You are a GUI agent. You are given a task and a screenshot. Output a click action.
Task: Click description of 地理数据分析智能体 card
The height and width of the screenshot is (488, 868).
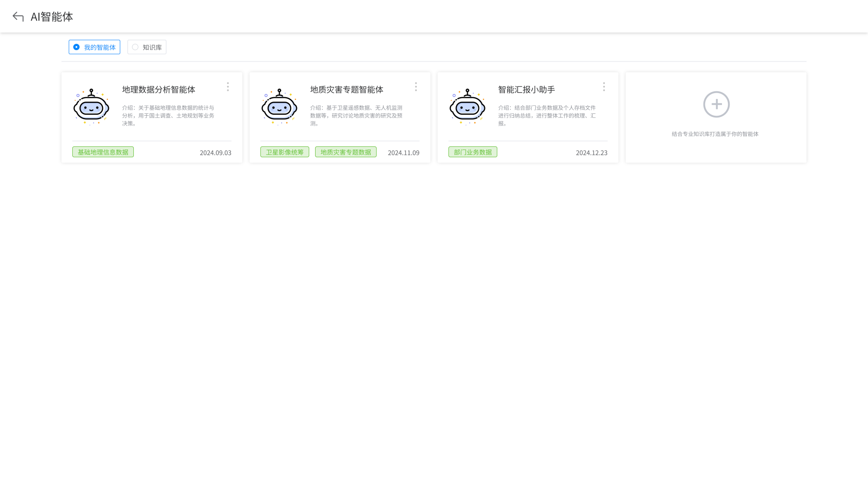168,115
